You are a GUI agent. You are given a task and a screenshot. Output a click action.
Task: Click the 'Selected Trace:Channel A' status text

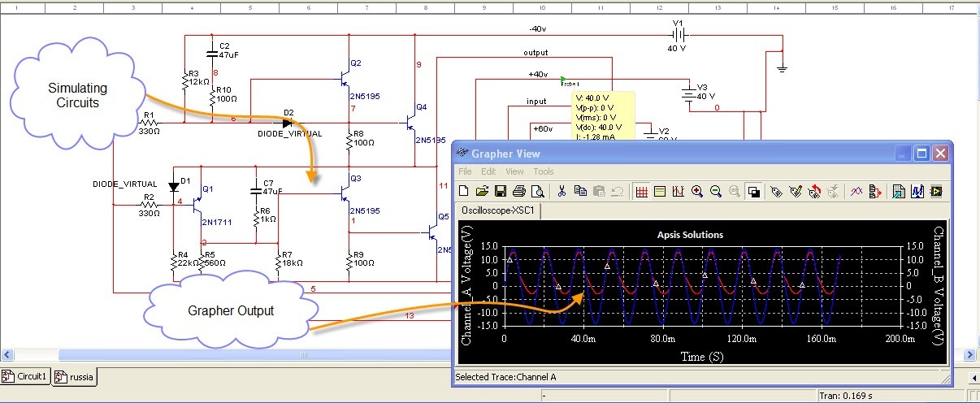505,377
